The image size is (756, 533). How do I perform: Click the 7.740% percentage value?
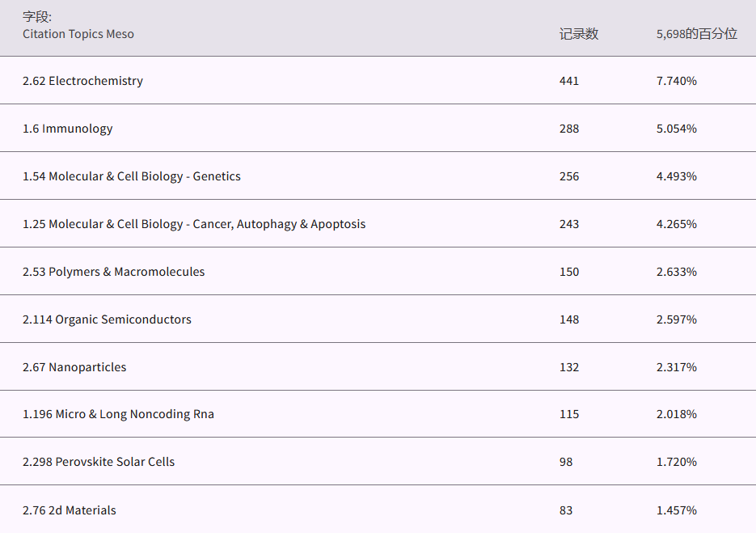(676, 81)
